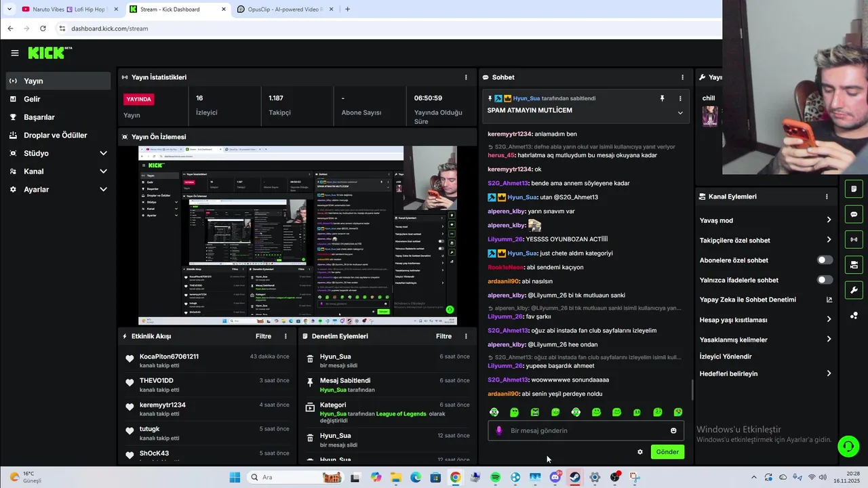
Task: Open the pinned message three-dot options
Action: click(680, 98)
